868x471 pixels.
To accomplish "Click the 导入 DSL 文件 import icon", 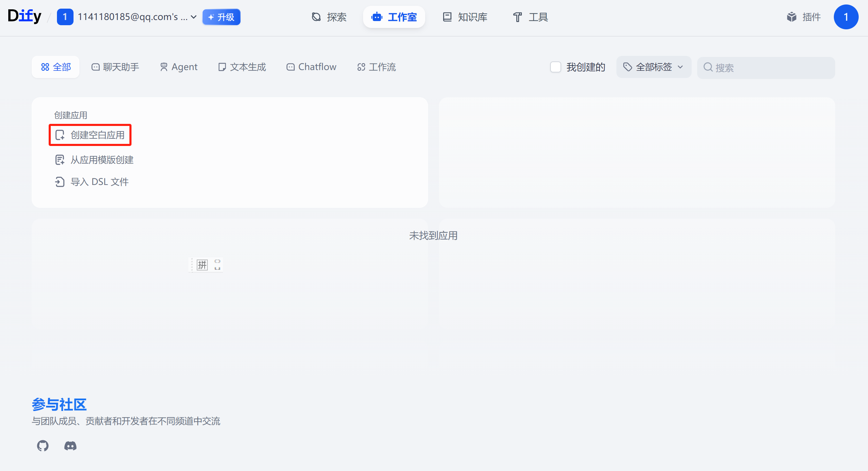I will [x=60, y=182].
